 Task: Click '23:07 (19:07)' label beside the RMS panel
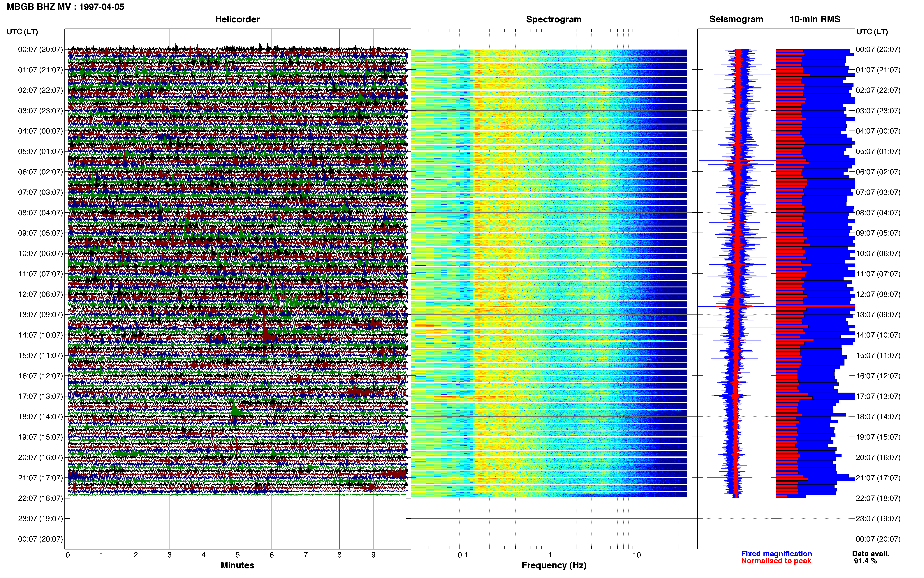point(878,519)
